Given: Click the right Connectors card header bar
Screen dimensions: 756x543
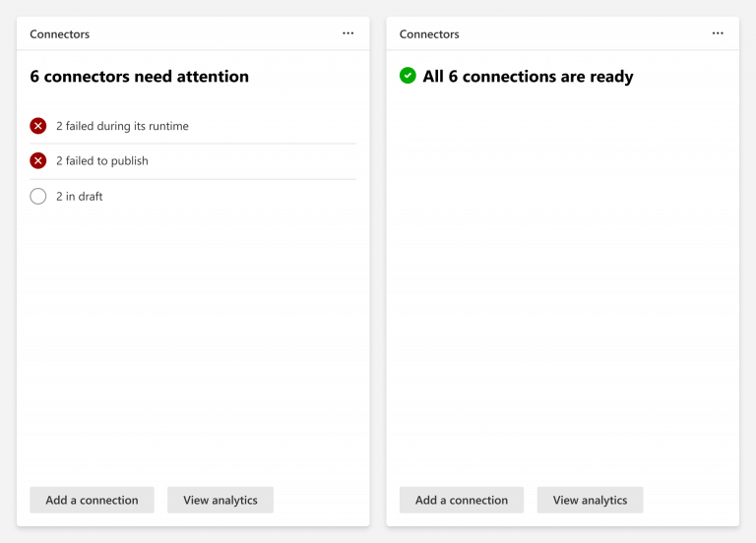Looking at the screenshot, I should [563, 33].
